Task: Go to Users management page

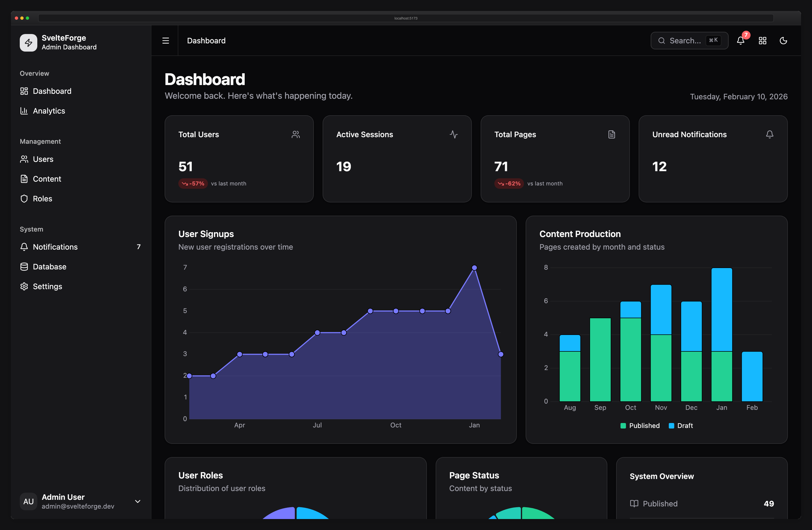Action: 81,159
